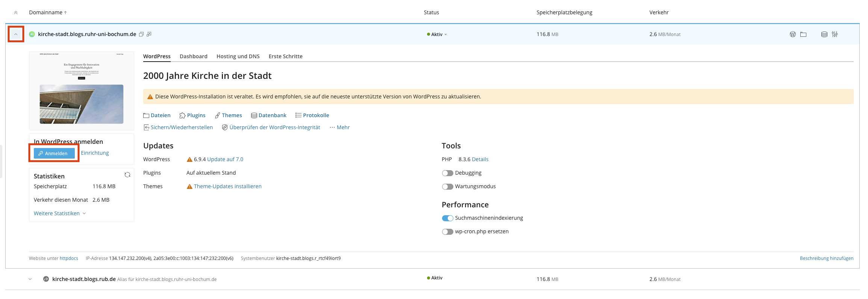Click warning icon next to WordPress 6.9.4

[x=189, y=160]
